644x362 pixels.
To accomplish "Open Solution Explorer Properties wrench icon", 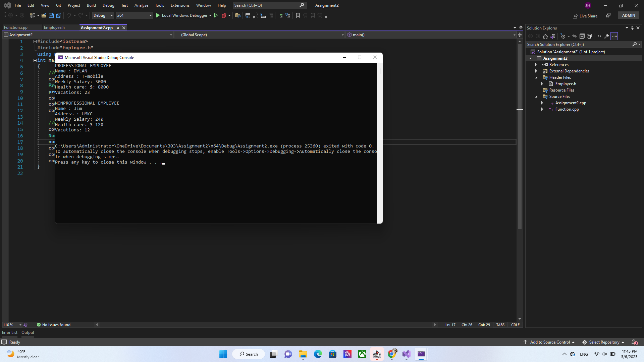I will [x=607, y=36].
